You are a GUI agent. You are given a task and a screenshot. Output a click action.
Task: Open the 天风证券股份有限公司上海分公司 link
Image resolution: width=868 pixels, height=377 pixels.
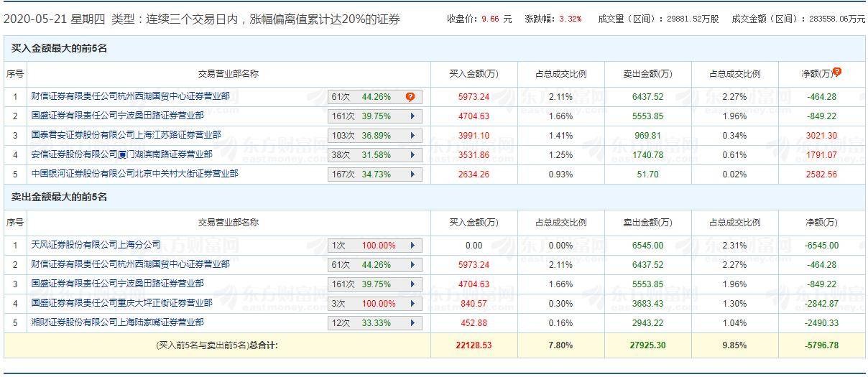96,245
